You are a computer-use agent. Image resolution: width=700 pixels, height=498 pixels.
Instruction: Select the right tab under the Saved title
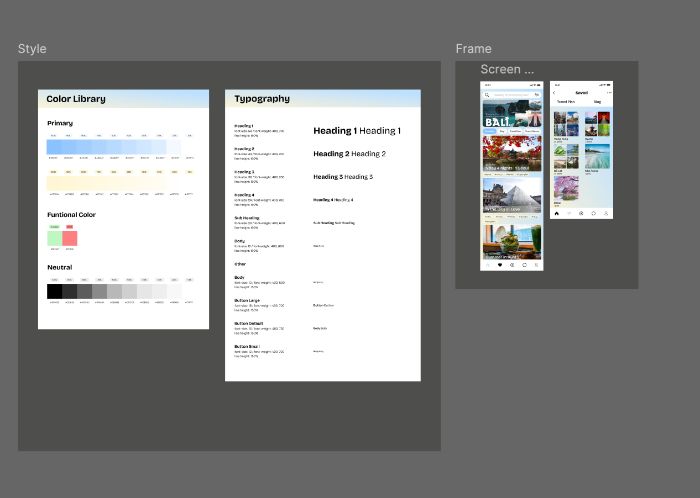(597, 102)
